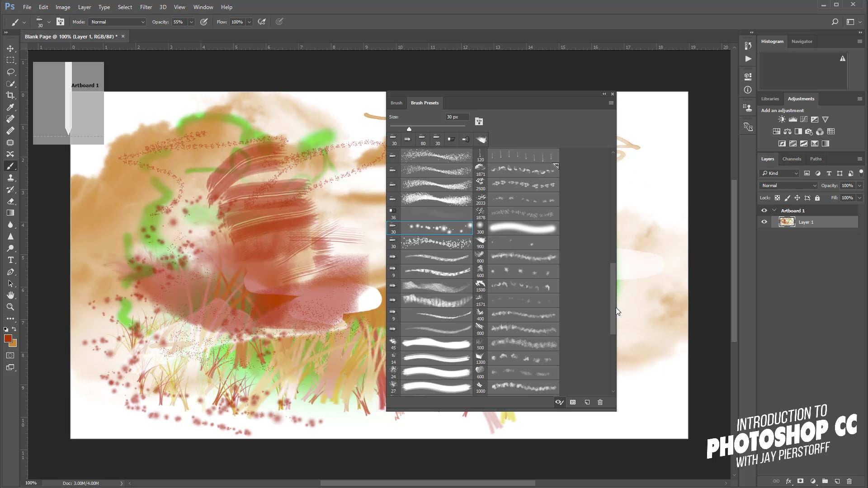This screenshot has height=488, width=868.
Task: Select the Eyedropper tool
Action: 10,107
